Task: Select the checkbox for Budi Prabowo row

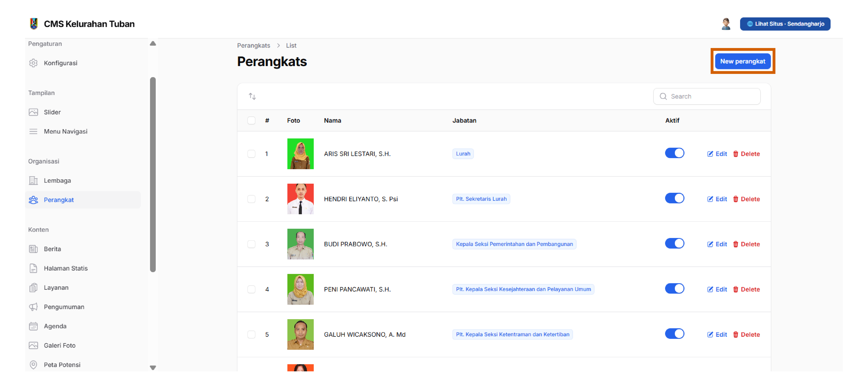Action: pos(251,244)
